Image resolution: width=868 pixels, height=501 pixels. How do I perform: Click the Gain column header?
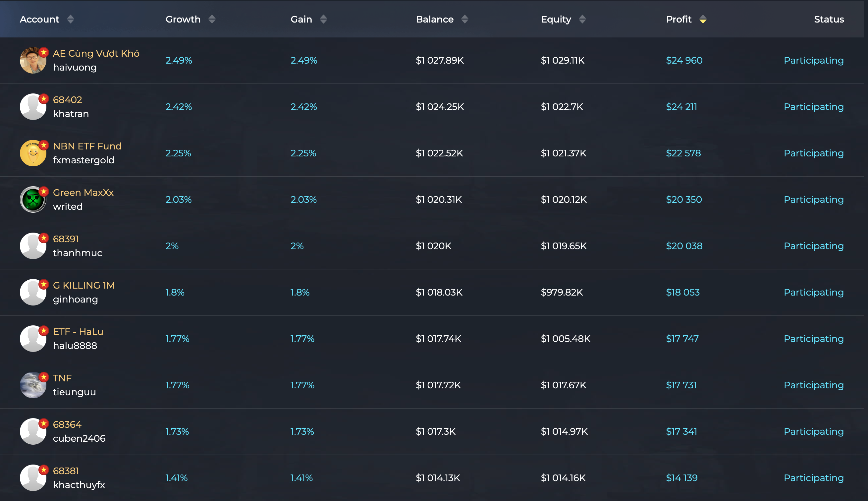(301, 19)
